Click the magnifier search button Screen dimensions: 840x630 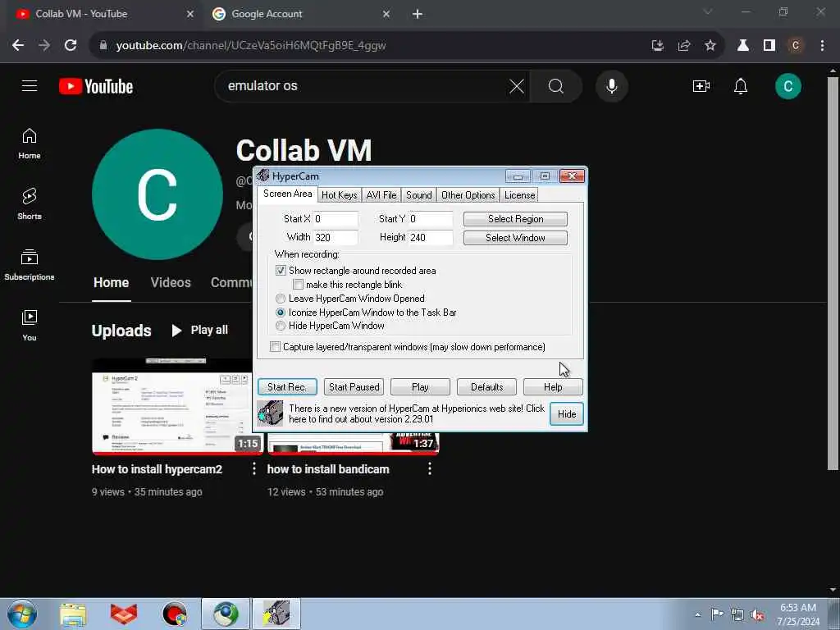click(556, 85)
